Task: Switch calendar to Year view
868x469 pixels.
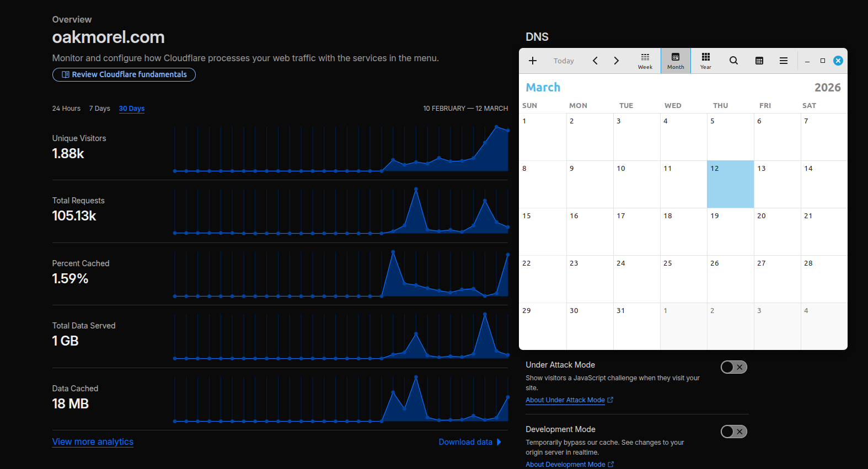Action: 705,61
